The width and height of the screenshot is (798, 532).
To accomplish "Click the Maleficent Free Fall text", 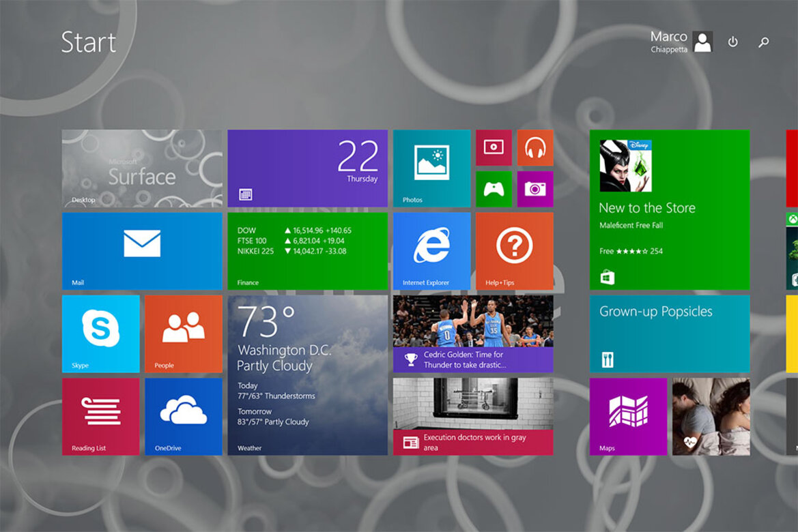I will [x=631, y=225].
